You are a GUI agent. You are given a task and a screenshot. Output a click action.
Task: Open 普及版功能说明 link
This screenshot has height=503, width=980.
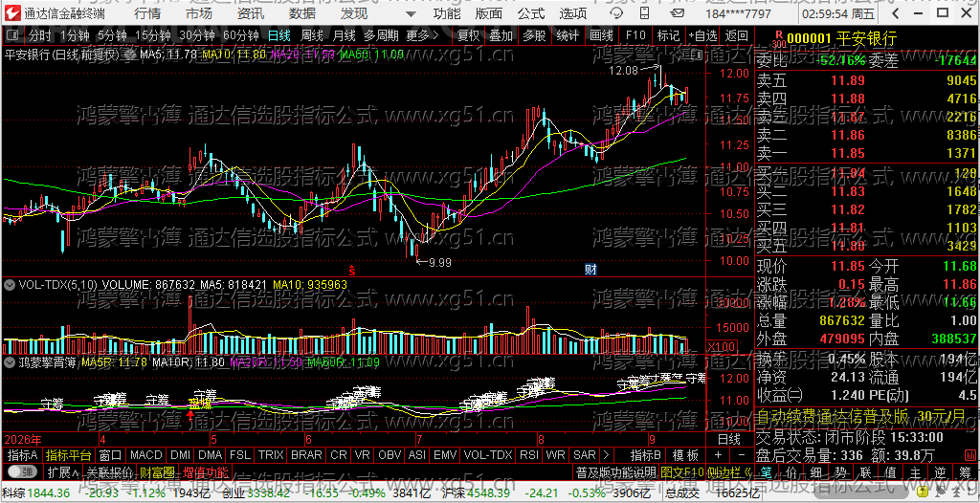pyautogui.click(x=615, y=471)
